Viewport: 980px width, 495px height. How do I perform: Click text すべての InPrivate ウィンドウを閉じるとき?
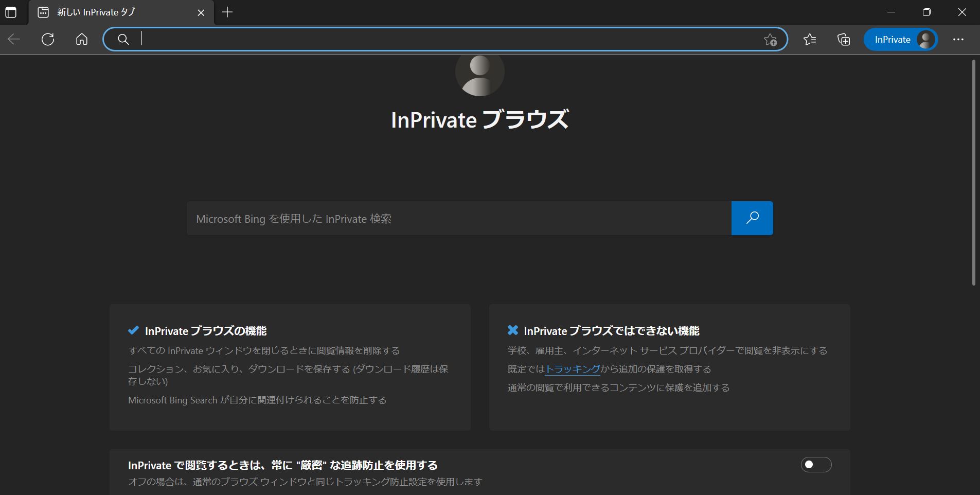pos(264,350)
